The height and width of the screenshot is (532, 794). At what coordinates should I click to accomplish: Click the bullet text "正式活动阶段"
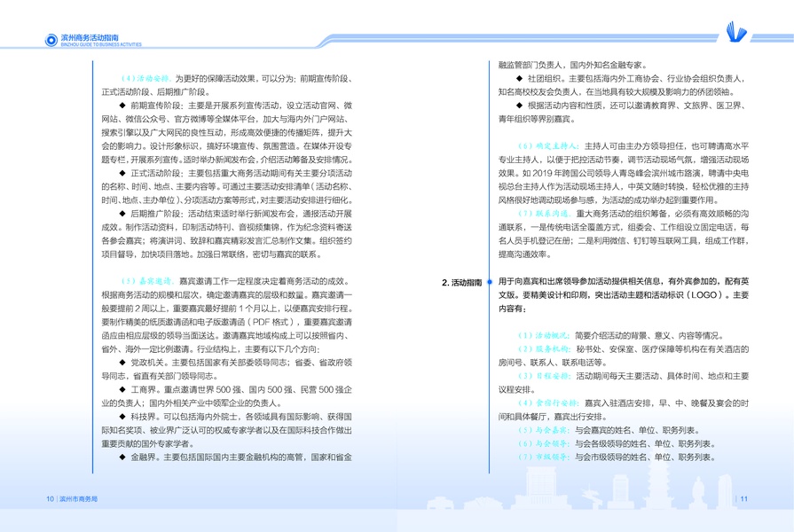tap(155, 173)
